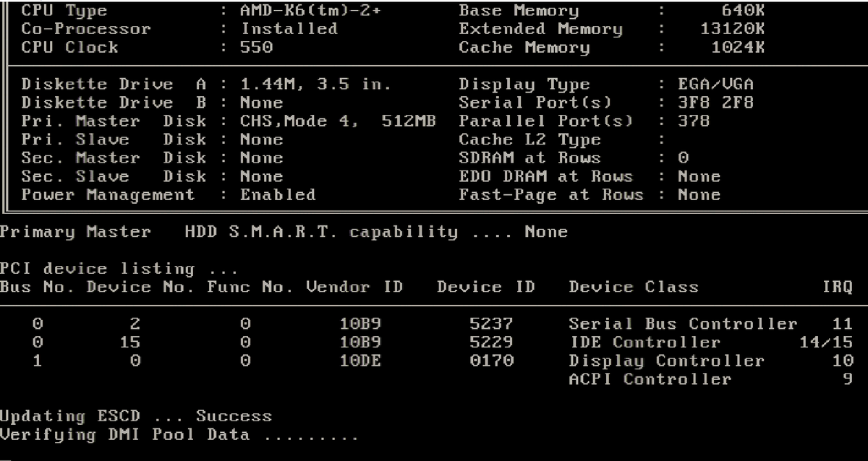Select the Co-Processor 'Installed' value

pos(289,29)
